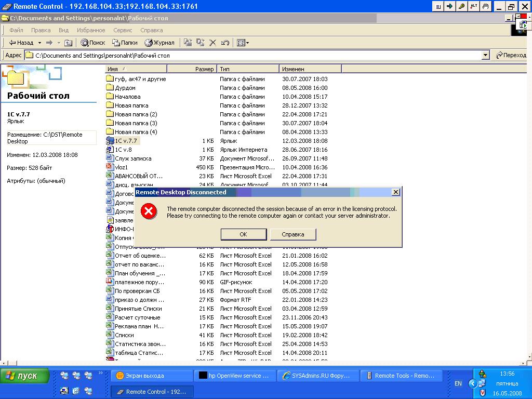Click the green arrow Remote Control icon
This screenshot has width=532, height=399.
(x=450, y=6)
